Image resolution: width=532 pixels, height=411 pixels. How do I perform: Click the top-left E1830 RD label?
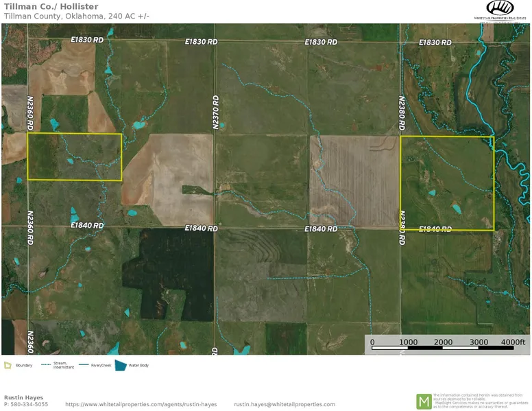pos(87,40)
